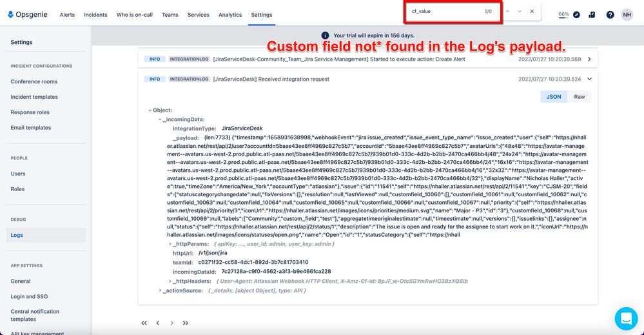
Task: Click the incomingDataId value 7c27128a
Action: pyautogui.click(x=276, y=271)
